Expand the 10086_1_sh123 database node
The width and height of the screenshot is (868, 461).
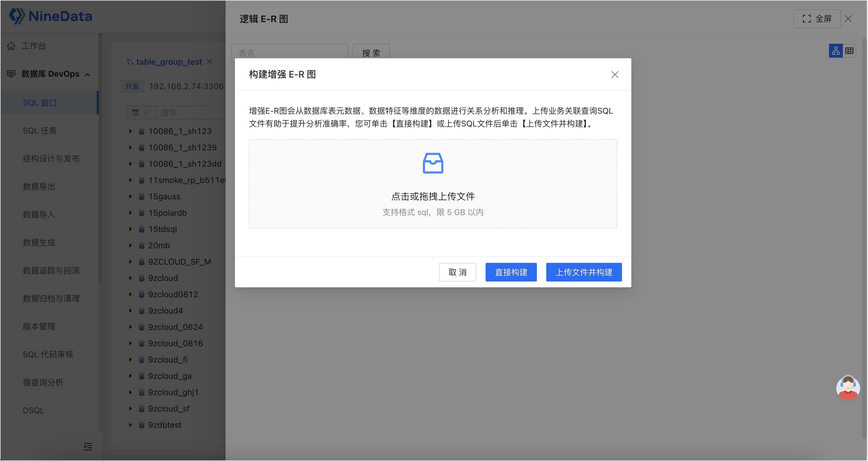pos(130,131)
